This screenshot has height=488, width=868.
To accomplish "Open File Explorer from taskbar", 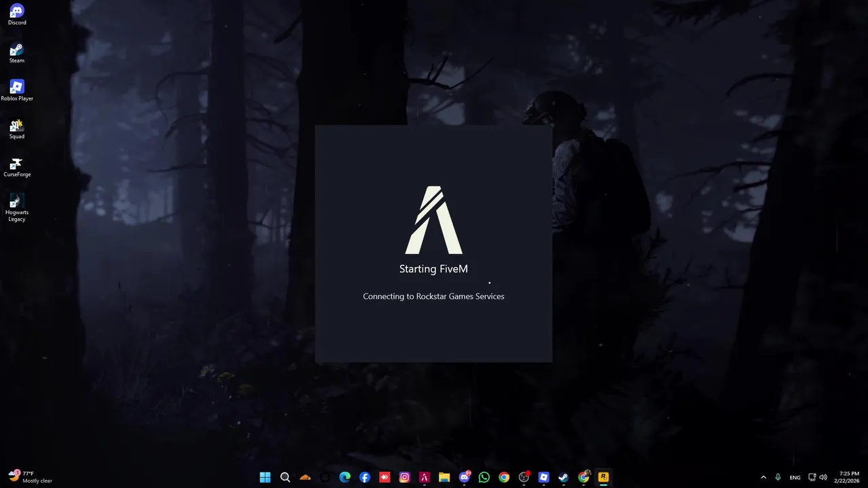I will tap(444, 477).
